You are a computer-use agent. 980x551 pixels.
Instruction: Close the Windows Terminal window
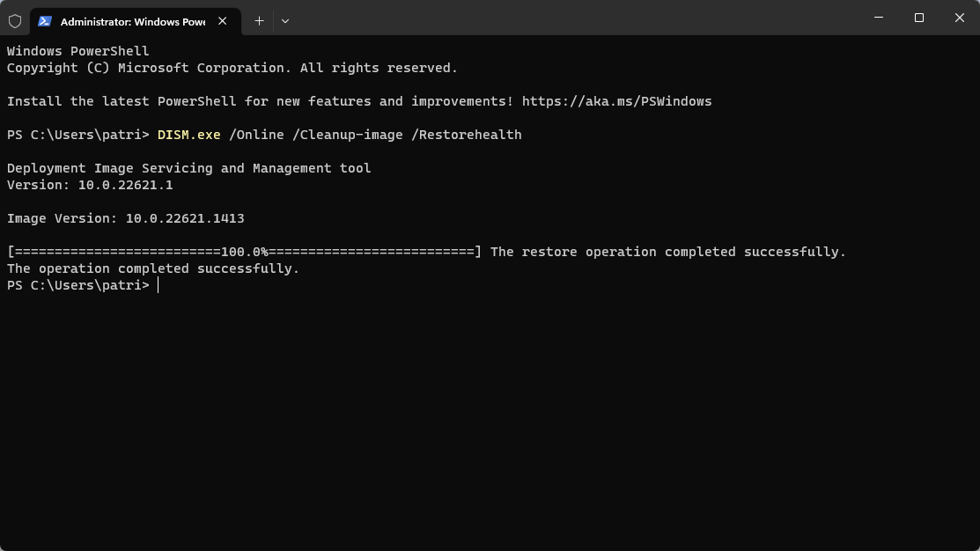(960, 18)
